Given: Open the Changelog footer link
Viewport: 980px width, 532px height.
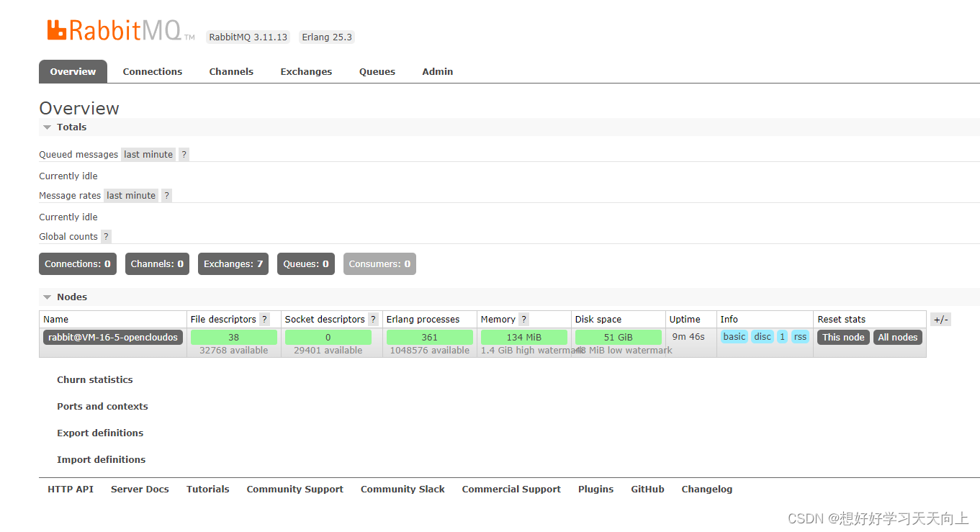Looking at the screenshot, I should coord(706,490).
